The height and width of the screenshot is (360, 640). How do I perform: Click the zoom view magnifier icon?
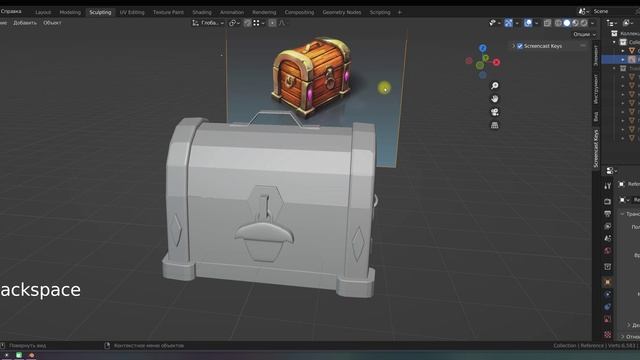click(495, 86)
